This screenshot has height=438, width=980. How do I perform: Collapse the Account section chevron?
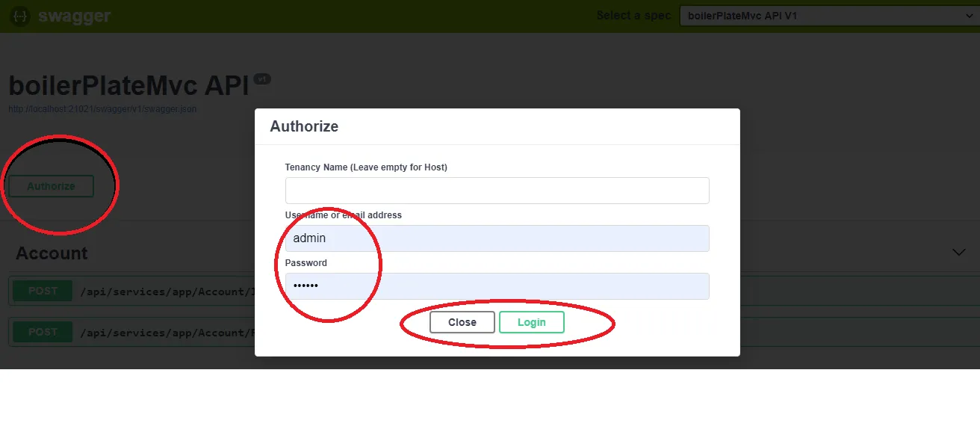[x=959, y=253]
